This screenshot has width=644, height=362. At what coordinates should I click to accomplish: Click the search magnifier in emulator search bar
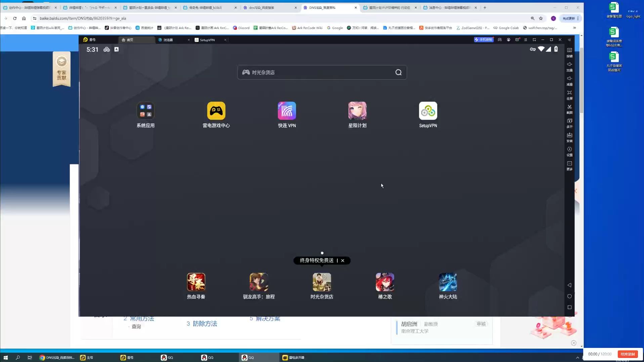click(x=398, y=73)
